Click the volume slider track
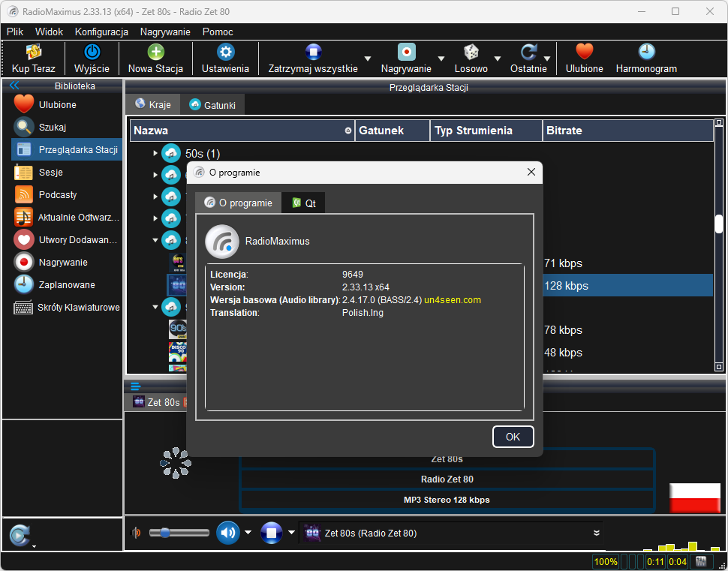Screen dimensions: 728x571 pos(179,533)
